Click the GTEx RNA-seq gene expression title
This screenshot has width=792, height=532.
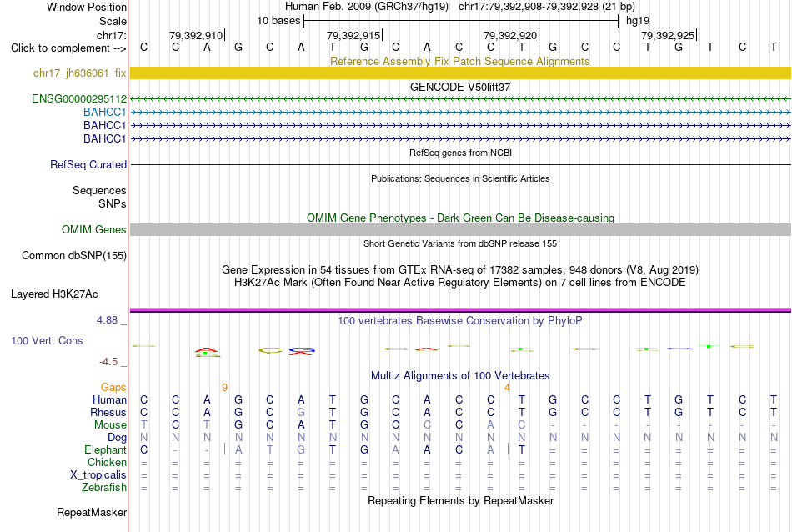(460, 270)
